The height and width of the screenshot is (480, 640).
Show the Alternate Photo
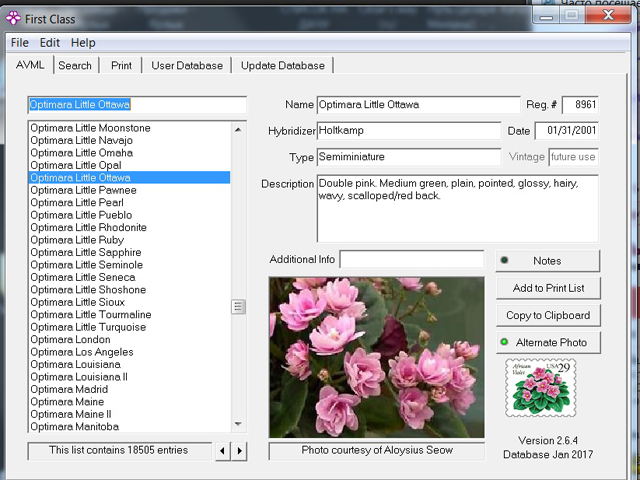pyautogui.click(x=548, y=342)
